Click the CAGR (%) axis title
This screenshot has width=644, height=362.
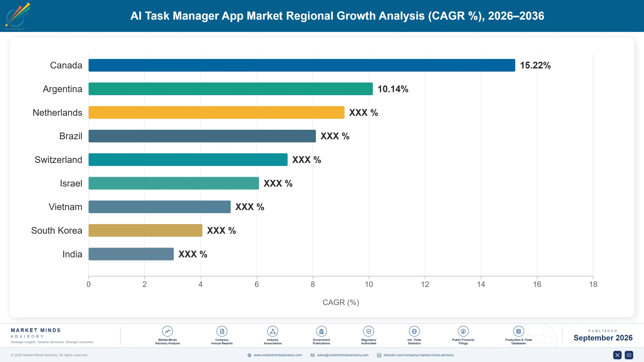(341, 302)
